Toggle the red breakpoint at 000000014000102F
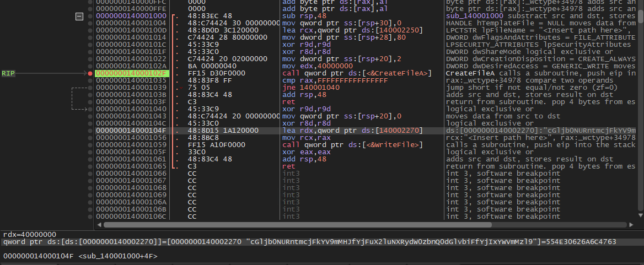 coord(90,73)
